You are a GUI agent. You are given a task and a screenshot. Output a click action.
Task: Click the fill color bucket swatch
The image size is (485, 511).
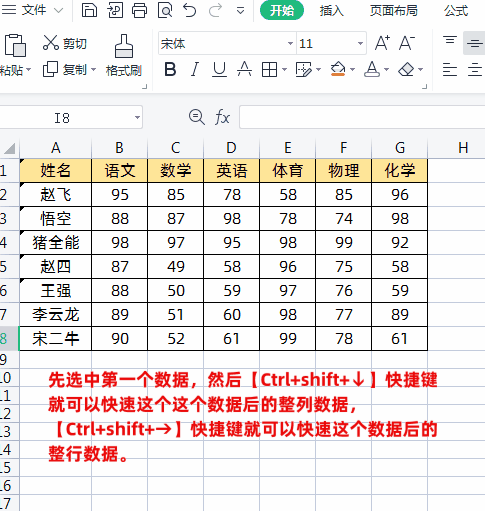pos(338,69)
